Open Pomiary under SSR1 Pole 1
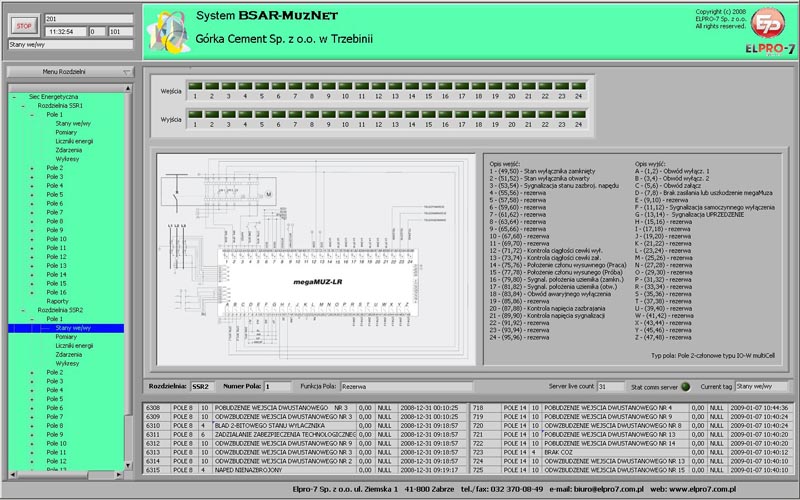Screen dimensions: 800x500 click(x=66, y=132)
